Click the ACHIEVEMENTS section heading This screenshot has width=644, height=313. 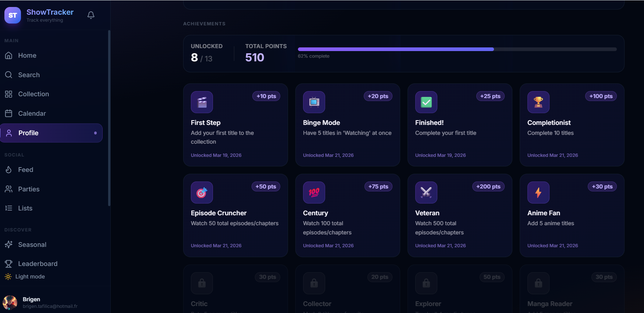(x=204, y=24)
